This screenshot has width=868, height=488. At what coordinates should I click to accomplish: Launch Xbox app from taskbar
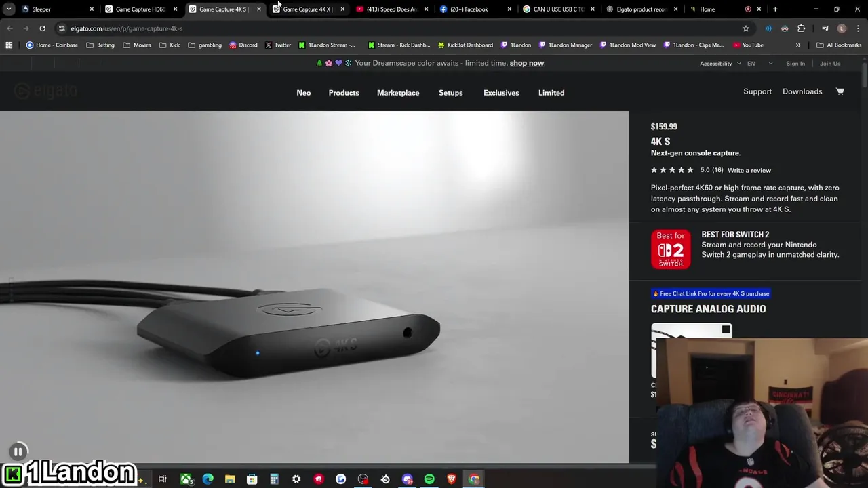(186, 479)
